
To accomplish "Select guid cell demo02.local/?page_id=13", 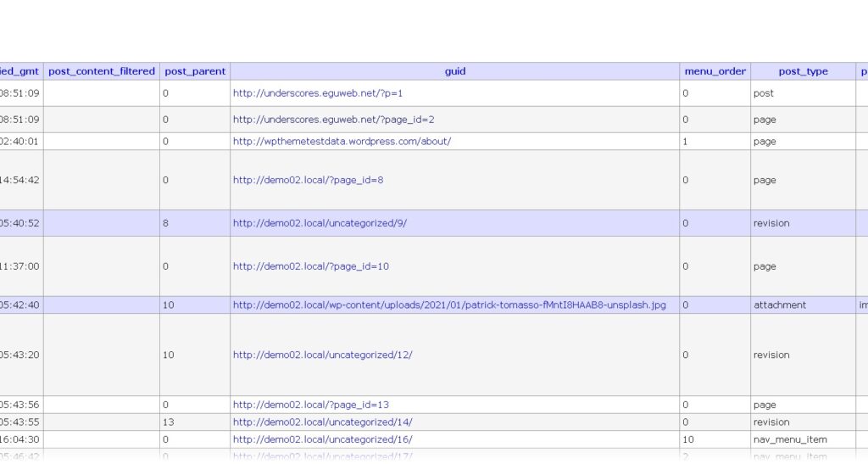I will (310, 405).
